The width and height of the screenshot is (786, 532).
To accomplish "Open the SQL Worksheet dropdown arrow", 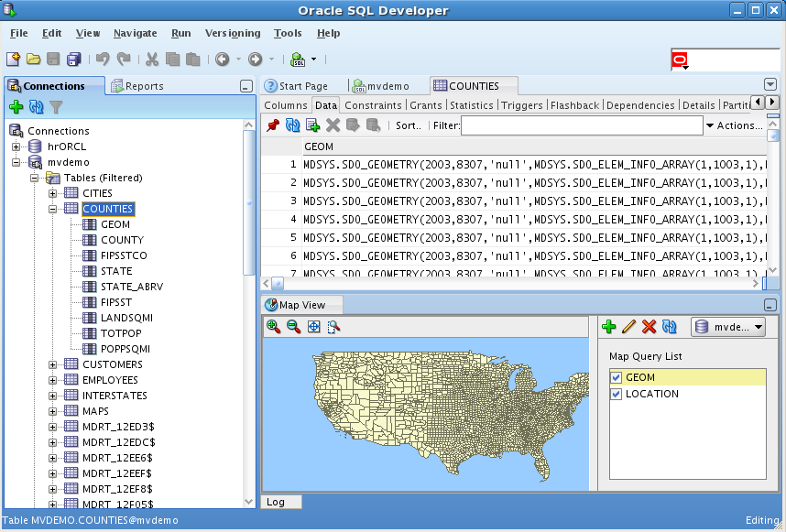I will [x=314, y=60].
